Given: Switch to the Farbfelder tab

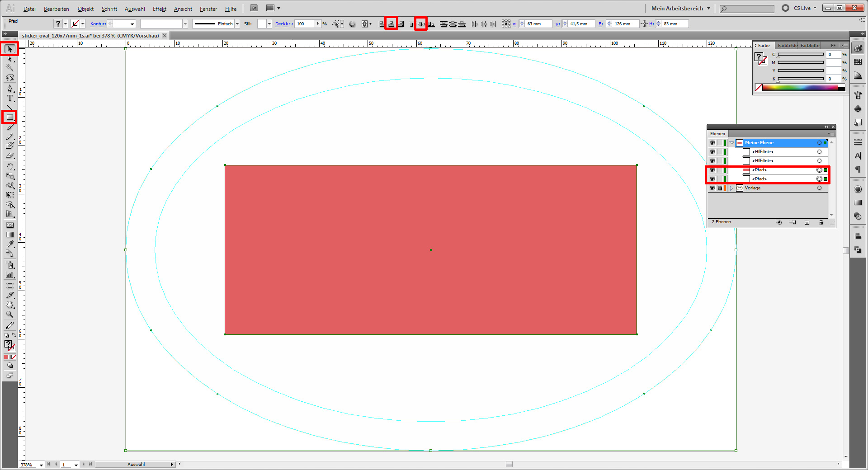Looking at the screenshot, I should click(787, 46).
